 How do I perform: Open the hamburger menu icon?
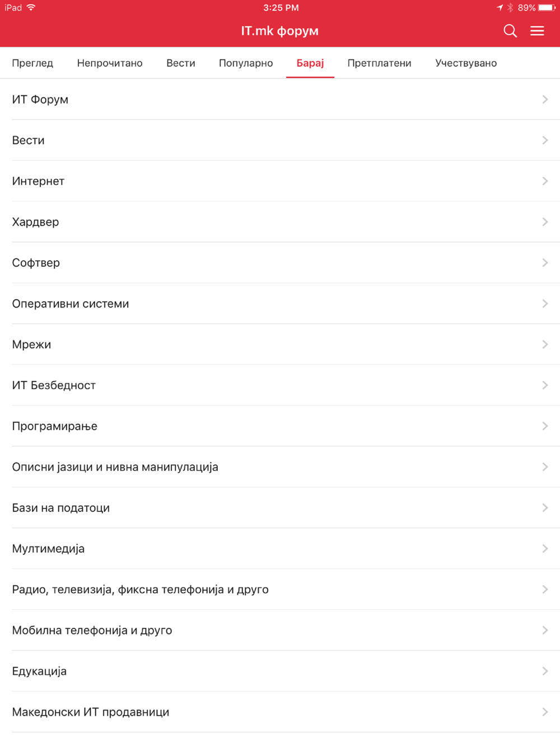click(x=537, y=31)
